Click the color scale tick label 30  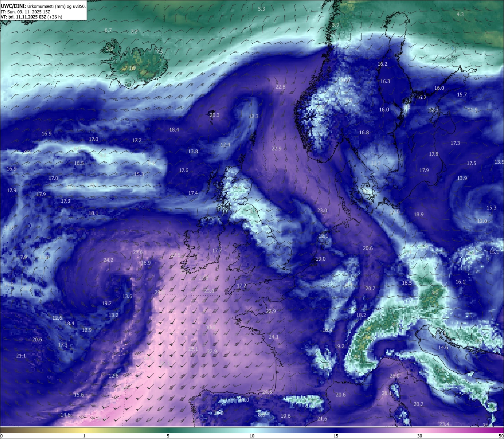[420, 435]
